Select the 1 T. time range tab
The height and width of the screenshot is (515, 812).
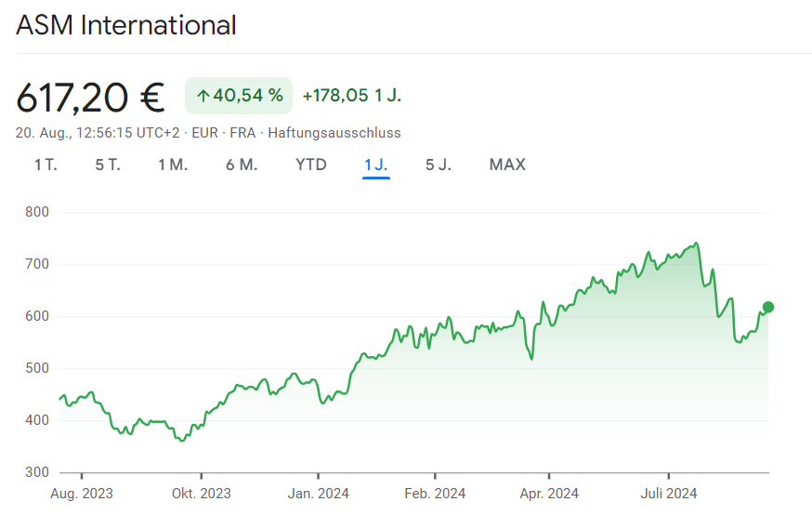tap(46, 165)
